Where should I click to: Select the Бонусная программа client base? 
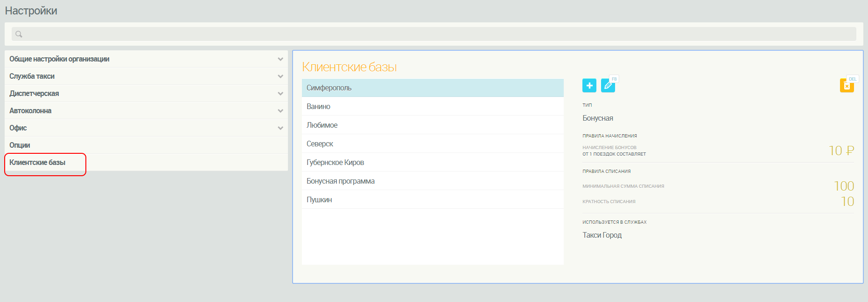pos(340,181)
